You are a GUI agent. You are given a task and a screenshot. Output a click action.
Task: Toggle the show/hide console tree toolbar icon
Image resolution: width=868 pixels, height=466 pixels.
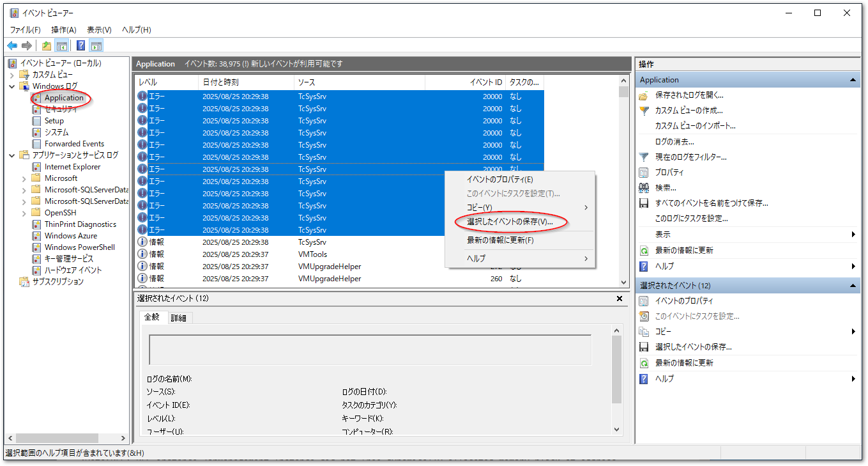point(62,45)
